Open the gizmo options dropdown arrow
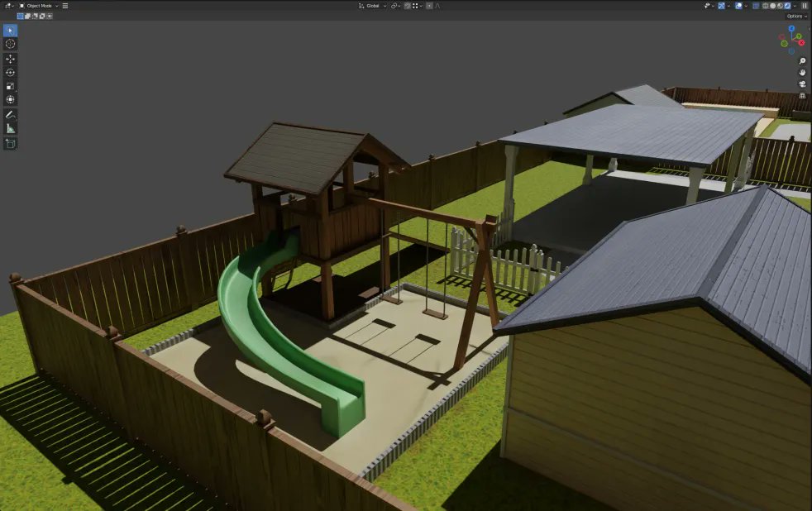The image size is (812, 511). point(728,6)
